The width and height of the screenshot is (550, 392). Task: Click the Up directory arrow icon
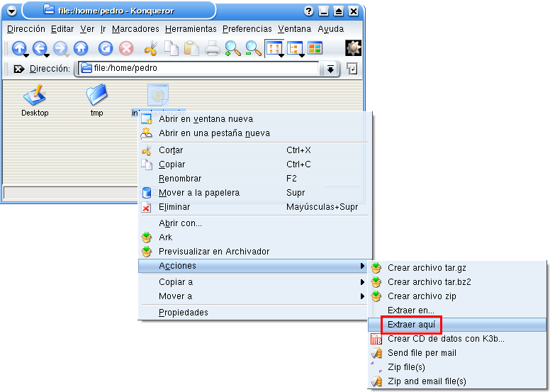pos(18,48)
